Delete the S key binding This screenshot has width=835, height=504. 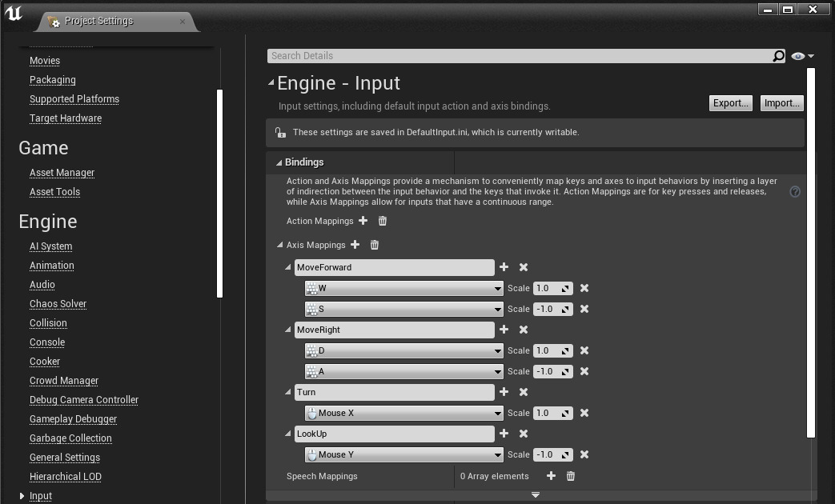click(584, 309)
